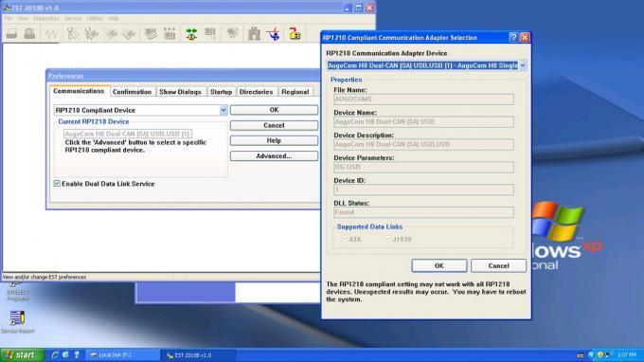Expand the RP1210 Compliant Device dropdown
This screenshot has height=362, width=644.
tap(223, 110)
